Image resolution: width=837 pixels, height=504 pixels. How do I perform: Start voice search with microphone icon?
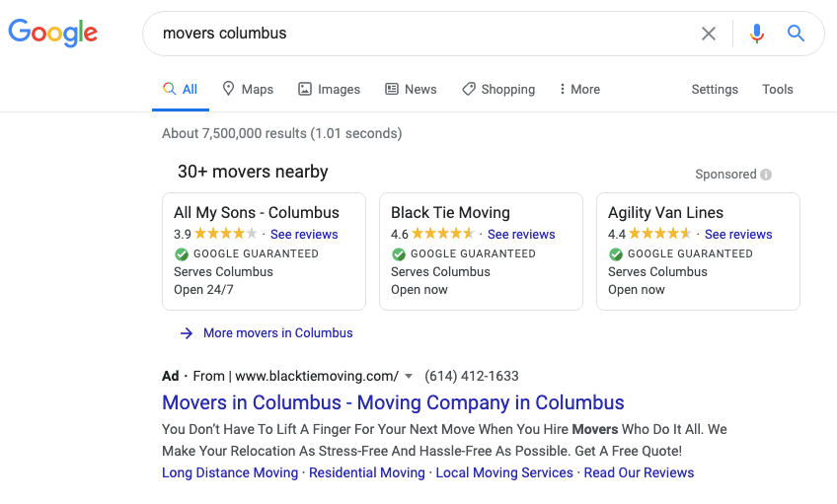click(756, 34)
